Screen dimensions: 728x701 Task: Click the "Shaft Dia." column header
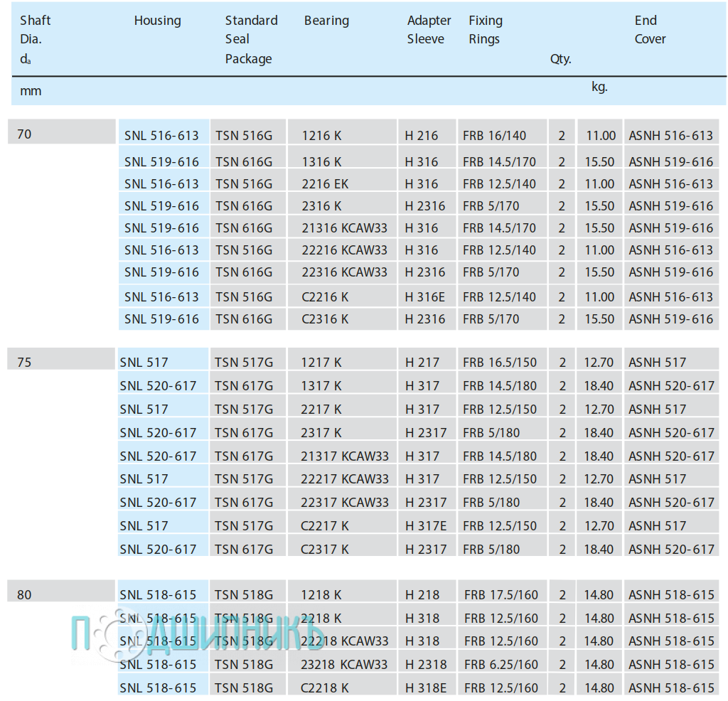click(36, 40)
